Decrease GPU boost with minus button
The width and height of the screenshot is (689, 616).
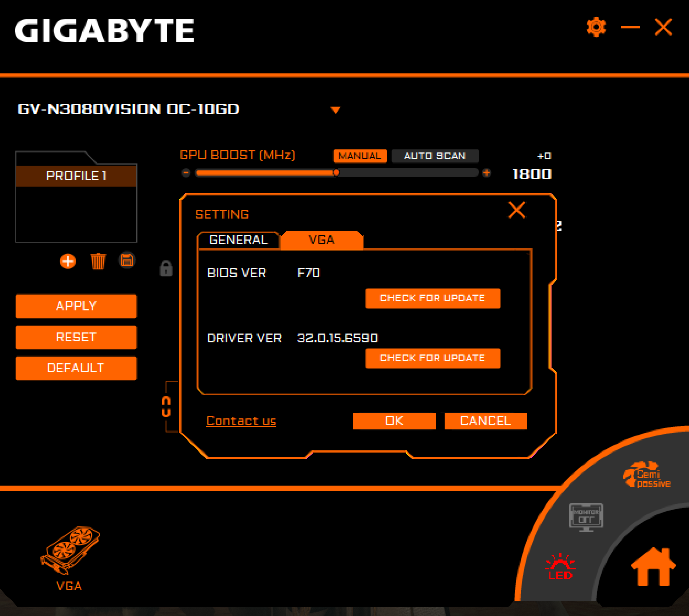pos(186,173)
